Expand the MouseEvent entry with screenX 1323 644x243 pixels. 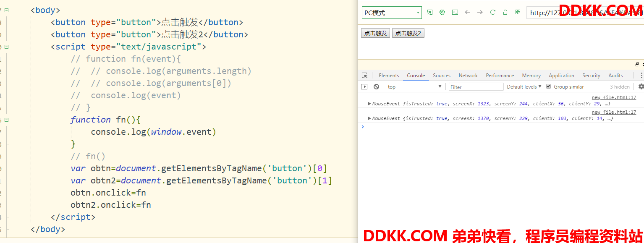coord(369,104)
